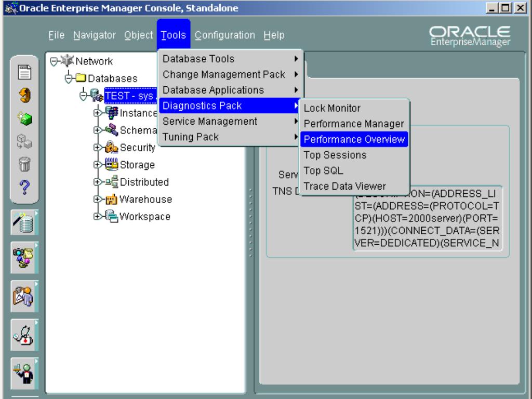Click the Schema node icon
This screenshot has width=532, height=399.
112,130
